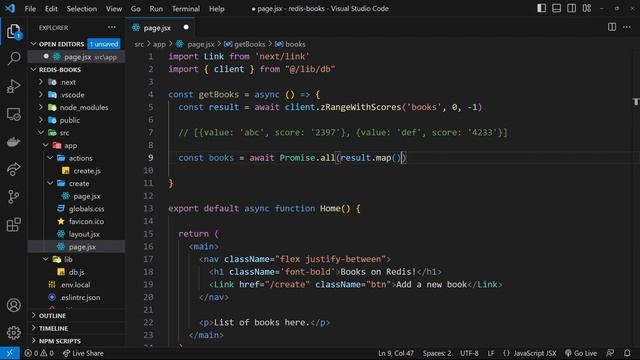Toggle secondary side bar layout button
640x360 pixels.
coord(571,8)
